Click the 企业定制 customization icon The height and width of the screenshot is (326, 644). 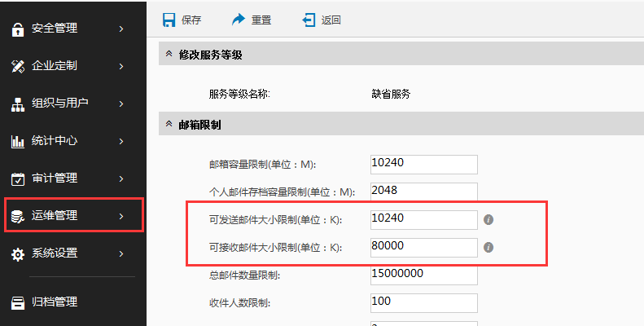pos(17,66)
